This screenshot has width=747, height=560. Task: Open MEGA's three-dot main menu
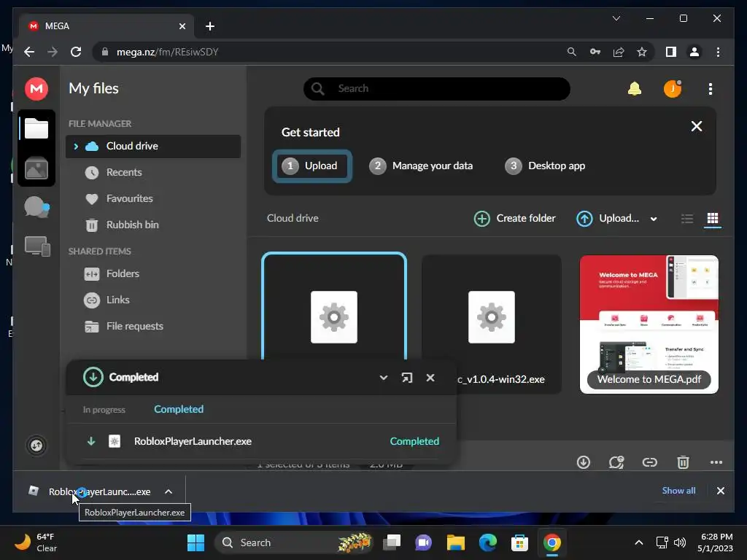711,88
